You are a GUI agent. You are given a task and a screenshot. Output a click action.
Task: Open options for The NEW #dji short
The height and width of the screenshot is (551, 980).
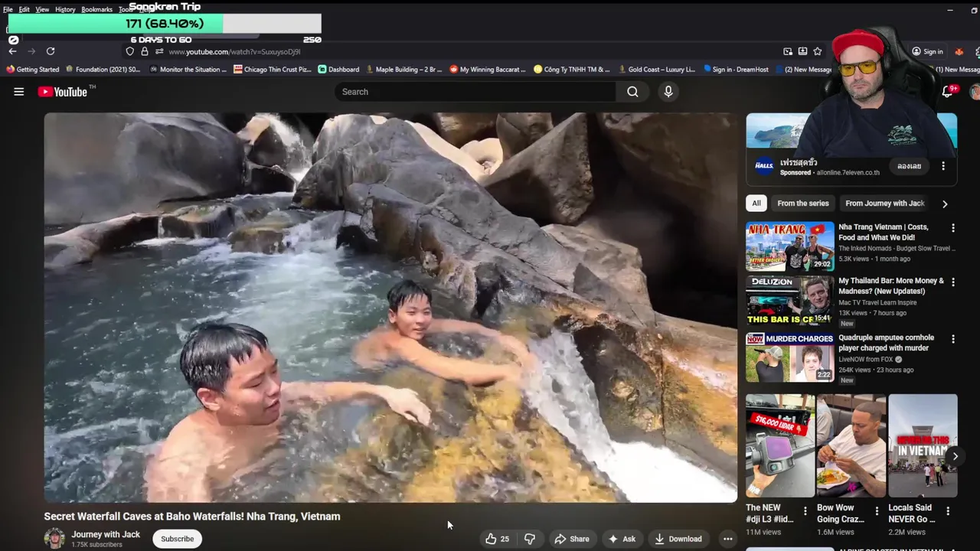click(x=805, y=511)
